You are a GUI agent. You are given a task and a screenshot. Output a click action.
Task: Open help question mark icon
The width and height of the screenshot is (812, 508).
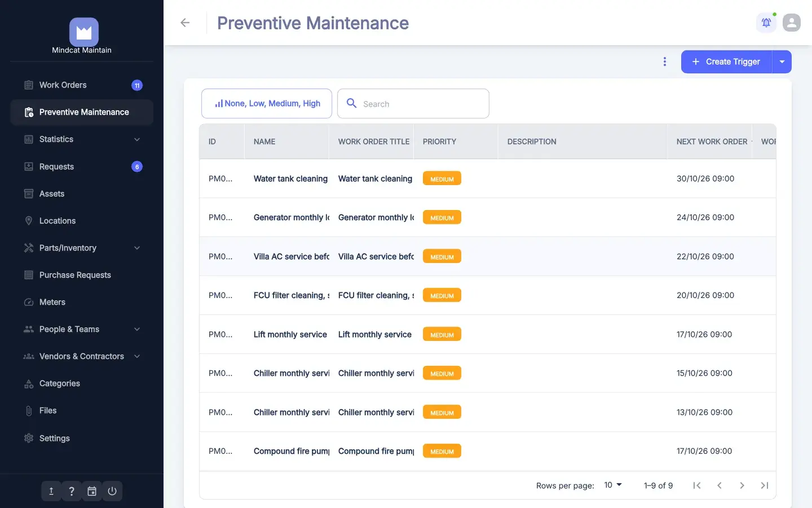coord(72,491)
